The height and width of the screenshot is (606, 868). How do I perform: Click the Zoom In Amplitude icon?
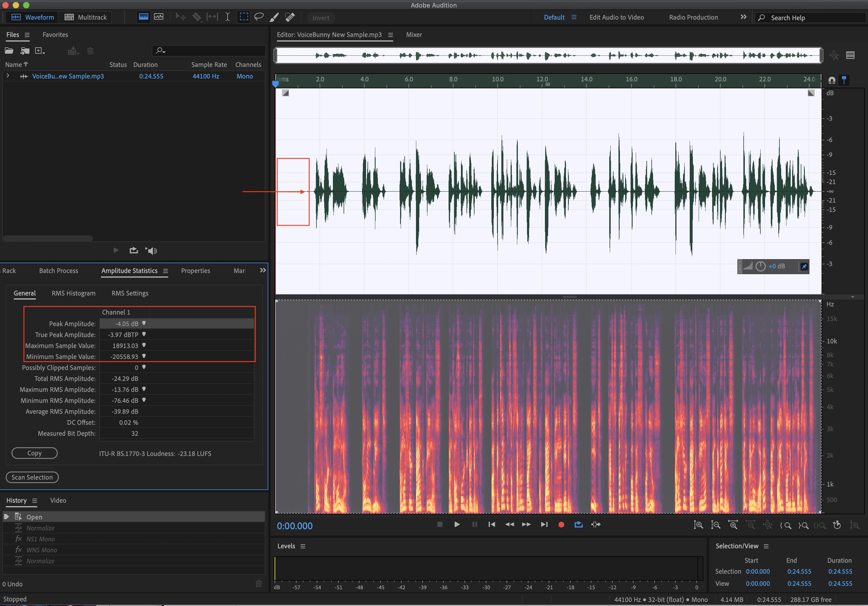698,525
